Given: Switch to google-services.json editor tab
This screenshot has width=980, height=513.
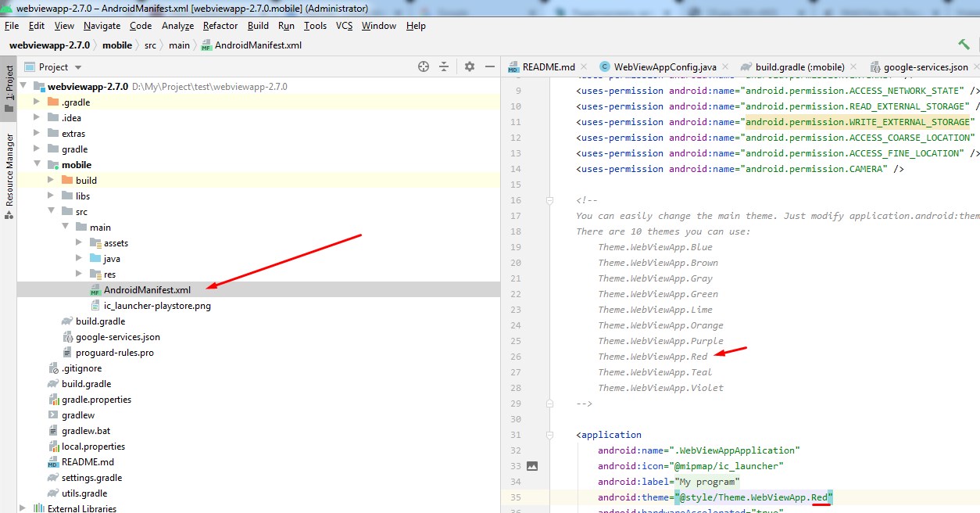Looking at the screenshot, I should [x=926, y=67].
